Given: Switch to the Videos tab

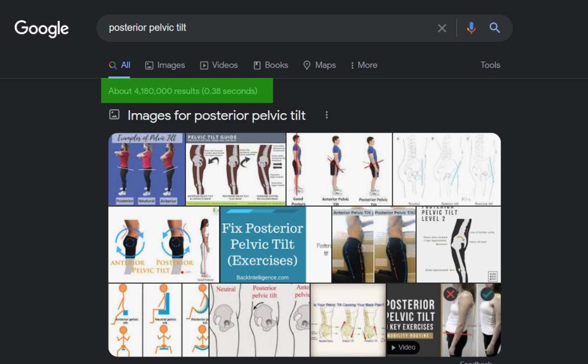Looking at the screenshot, I should tap(219, 65).
